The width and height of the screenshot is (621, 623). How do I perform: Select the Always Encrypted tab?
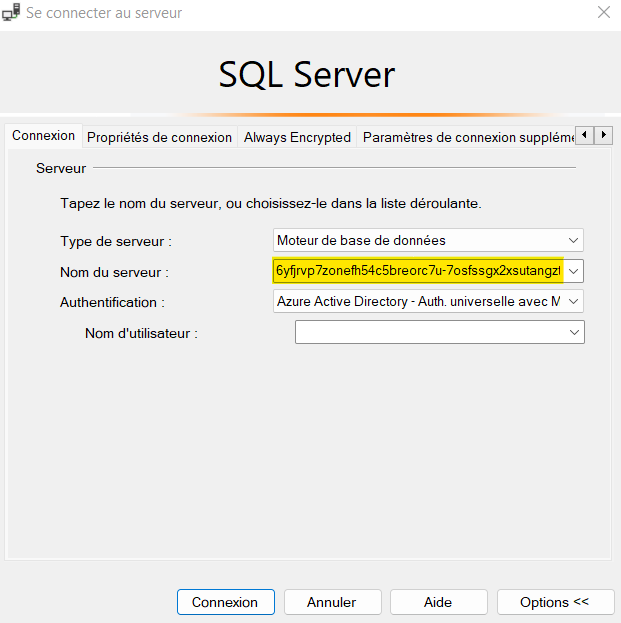(x=297, y=137)
